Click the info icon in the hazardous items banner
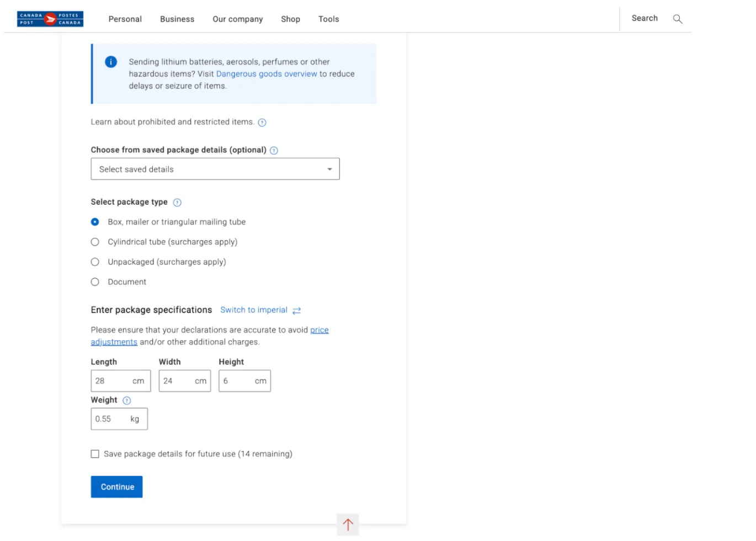Image resolution: width=756 pixels, height=541 pixels. (x=110, y=62)
